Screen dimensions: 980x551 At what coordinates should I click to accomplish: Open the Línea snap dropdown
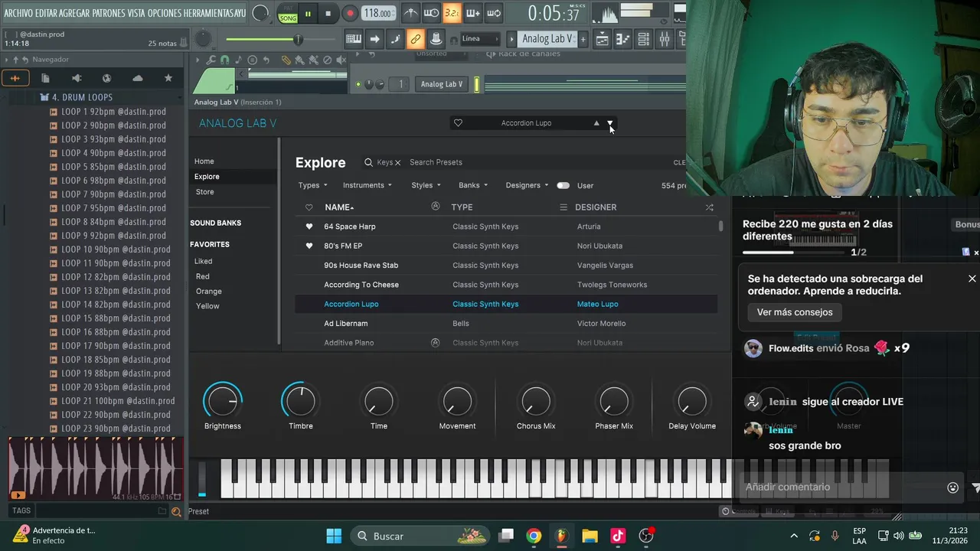pyautogui.click(x=479, y=39)
